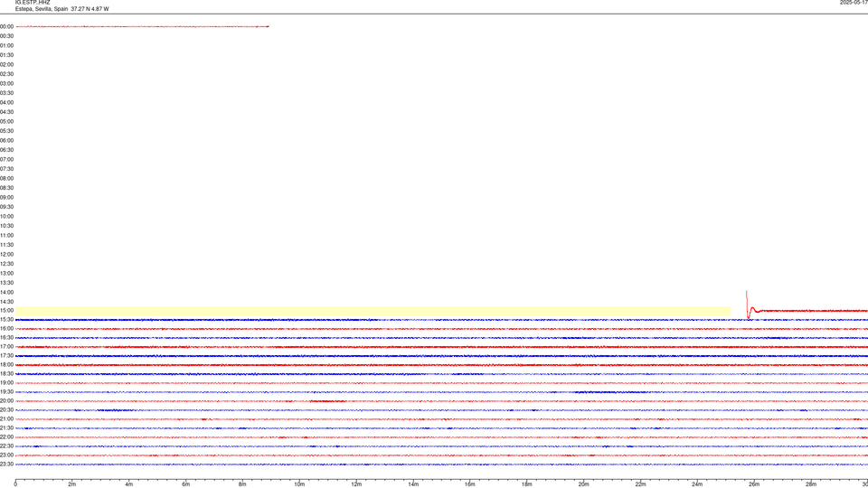The width and height of the screenshot is (868, 488).
Task: Select the 6m axis tick label
Action: [186, 484]
